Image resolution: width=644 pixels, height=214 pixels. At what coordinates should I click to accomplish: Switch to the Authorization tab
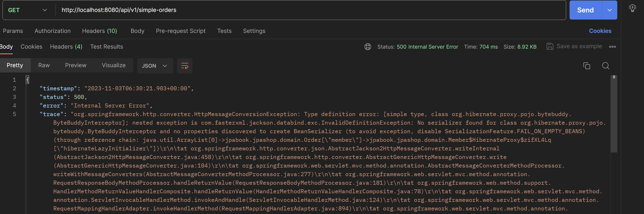[x=52, y=31]
